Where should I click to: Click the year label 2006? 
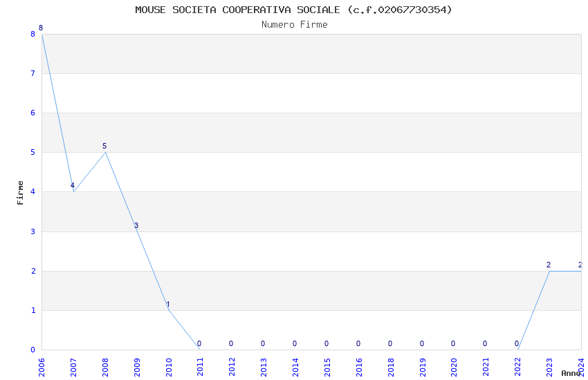pyautogui.click(x=42, y=367)
